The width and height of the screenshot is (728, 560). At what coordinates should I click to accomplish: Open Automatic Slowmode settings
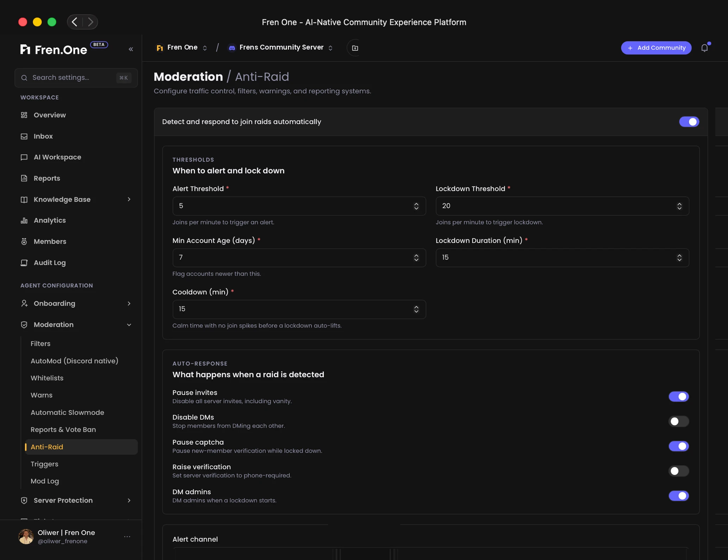point(67,413)
